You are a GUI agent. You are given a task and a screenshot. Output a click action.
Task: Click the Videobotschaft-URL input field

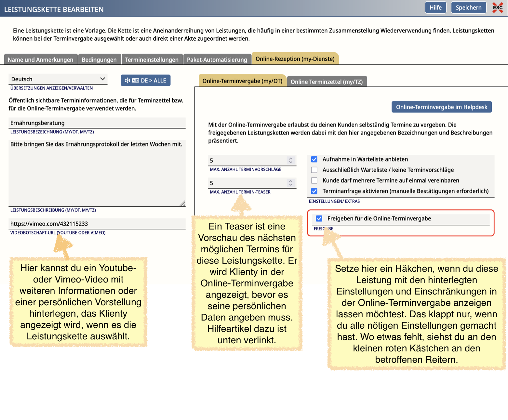click(97, 224)
